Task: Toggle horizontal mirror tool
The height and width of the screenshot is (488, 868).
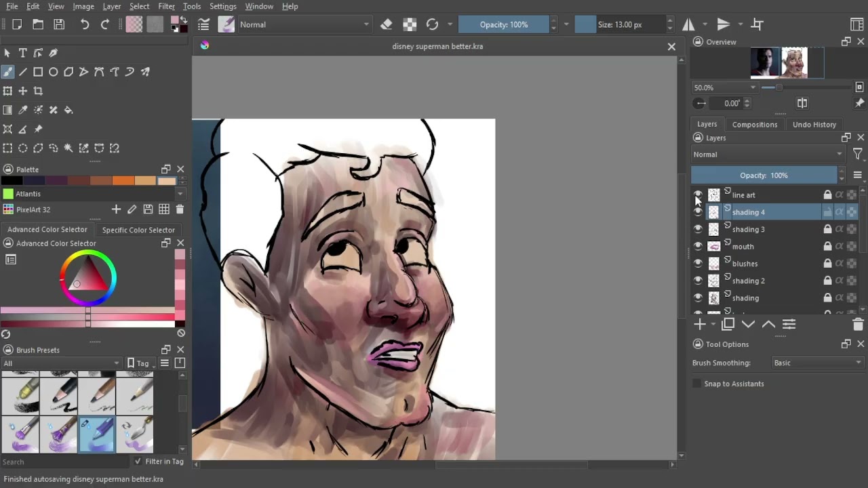Action: [688, 24]
